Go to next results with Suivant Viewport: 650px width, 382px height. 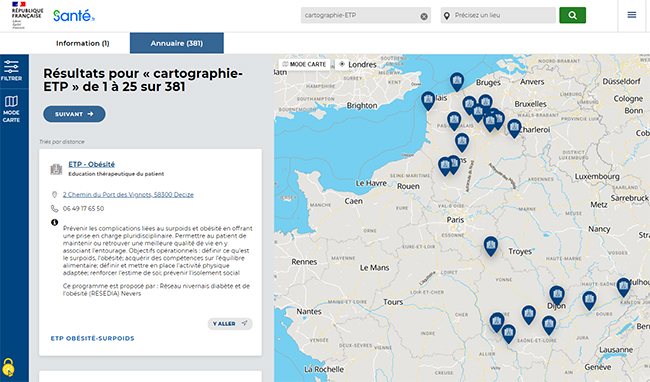click(74, 114)
